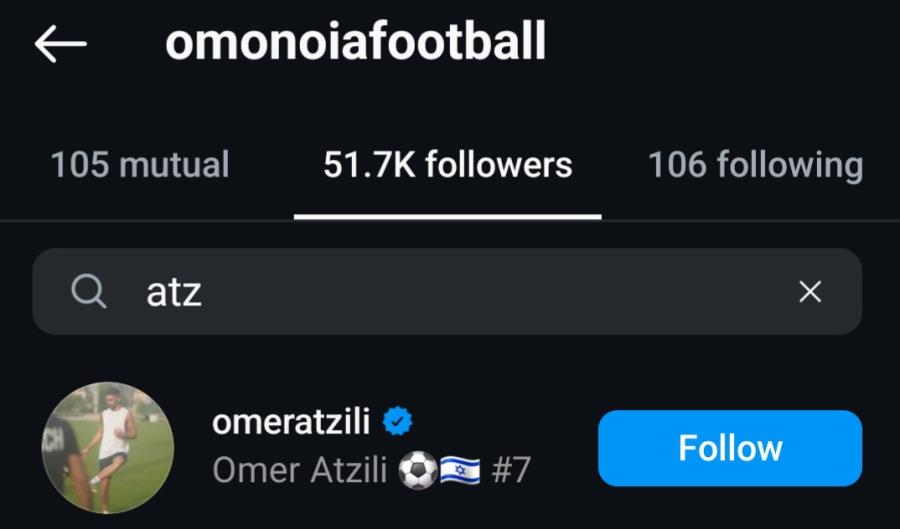900x529 pixels.
Task: Tap the word 'following' in tab bar
Action: pyautogui.click(x=790, y=166)
